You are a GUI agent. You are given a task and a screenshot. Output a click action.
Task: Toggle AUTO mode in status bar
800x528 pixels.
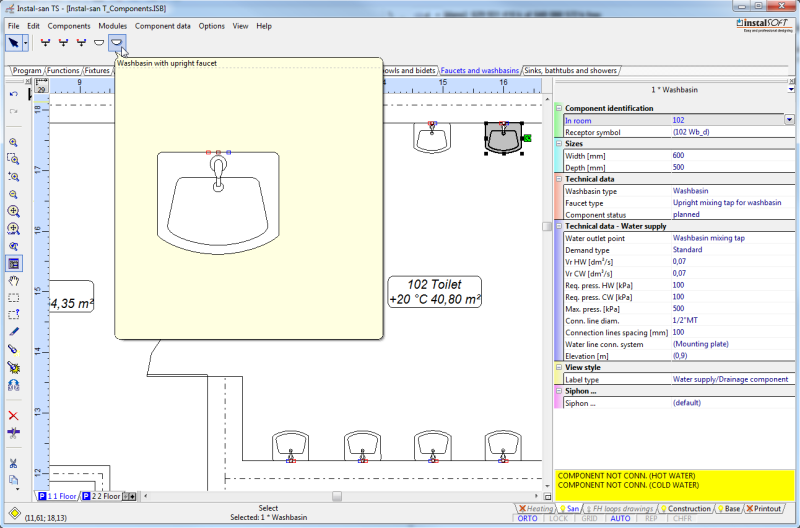click(620, 518)
